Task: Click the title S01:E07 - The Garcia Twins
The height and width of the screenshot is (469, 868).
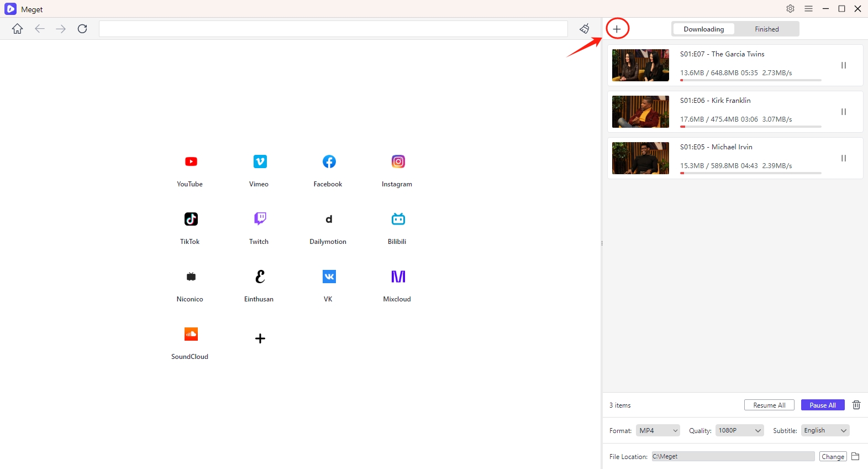Action: (722, 54)
